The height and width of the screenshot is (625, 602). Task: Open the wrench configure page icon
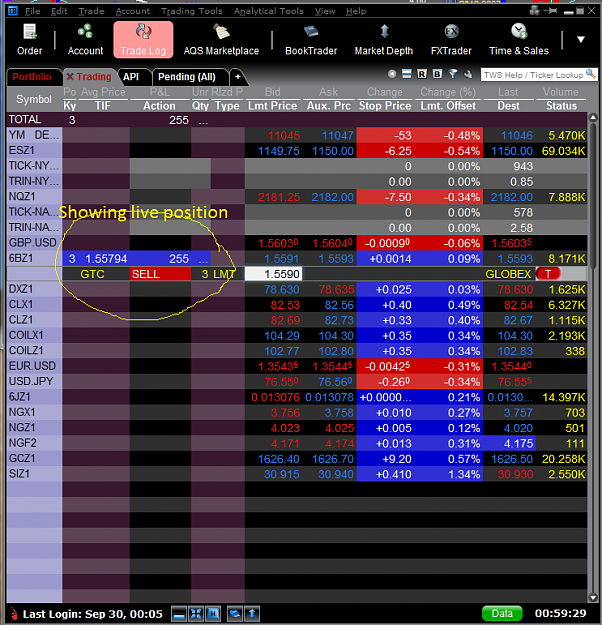[468, 74]
